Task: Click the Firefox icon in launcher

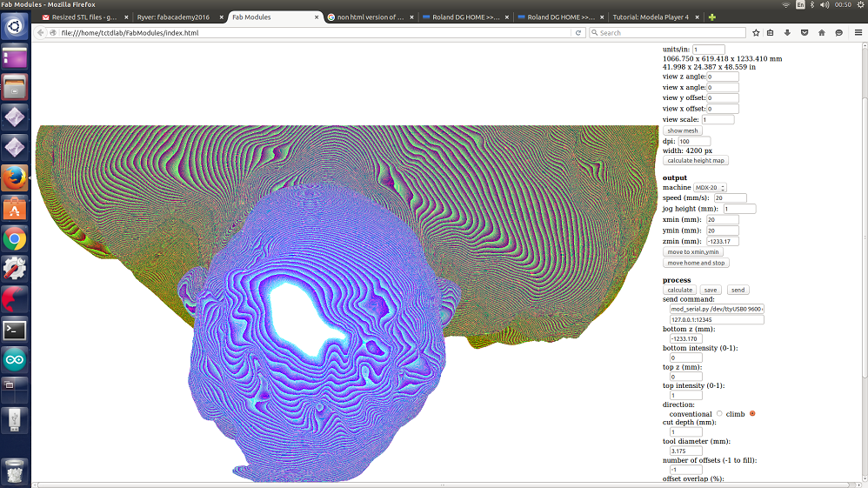Action: pyautogui.click(x=15, y=178)
